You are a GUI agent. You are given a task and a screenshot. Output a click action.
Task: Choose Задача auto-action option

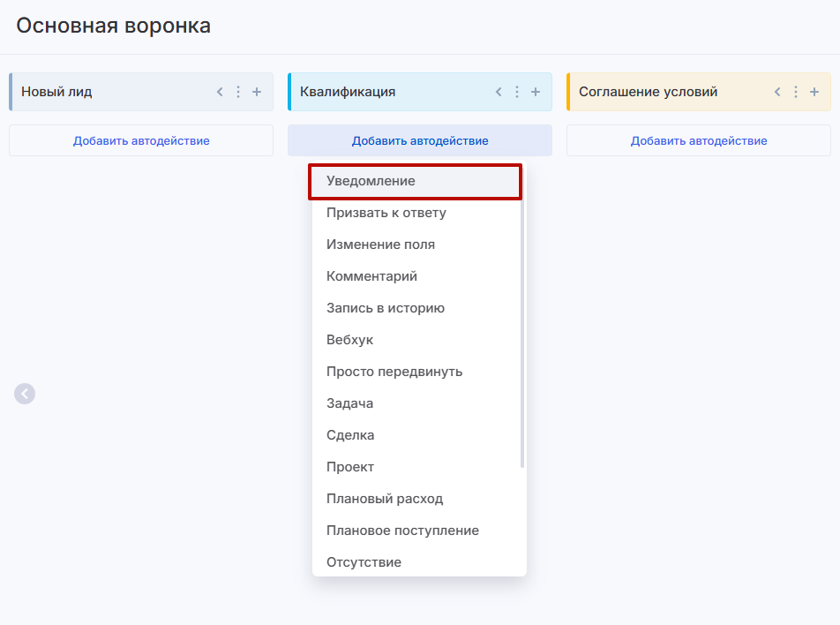coord(349,403)
